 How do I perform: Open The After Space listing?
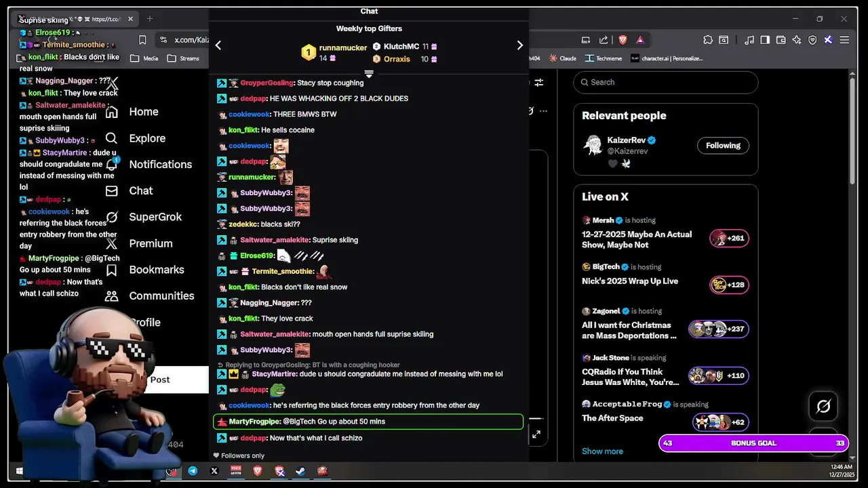pyautogui.click(x=612, y=418)
